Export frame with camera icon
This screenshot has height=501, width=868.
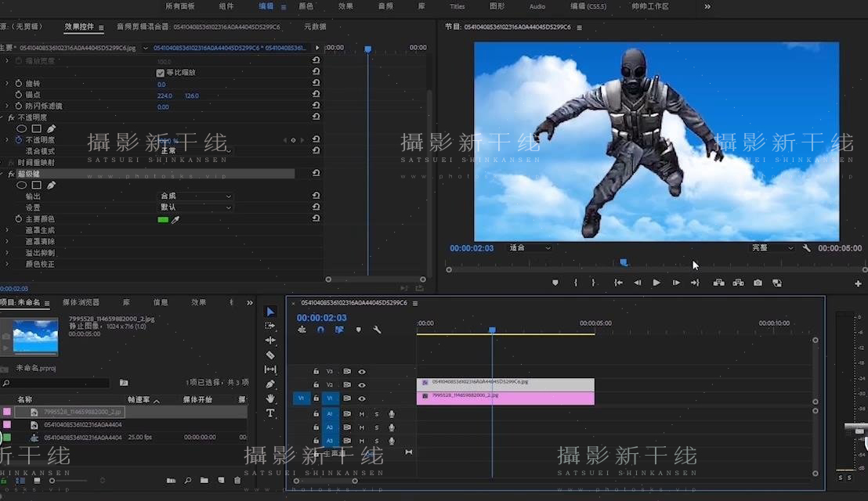coord(758,283)
